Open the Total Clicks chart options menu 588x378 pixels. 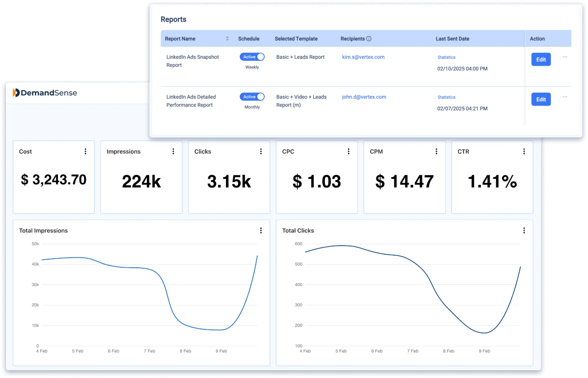[524, 230]
